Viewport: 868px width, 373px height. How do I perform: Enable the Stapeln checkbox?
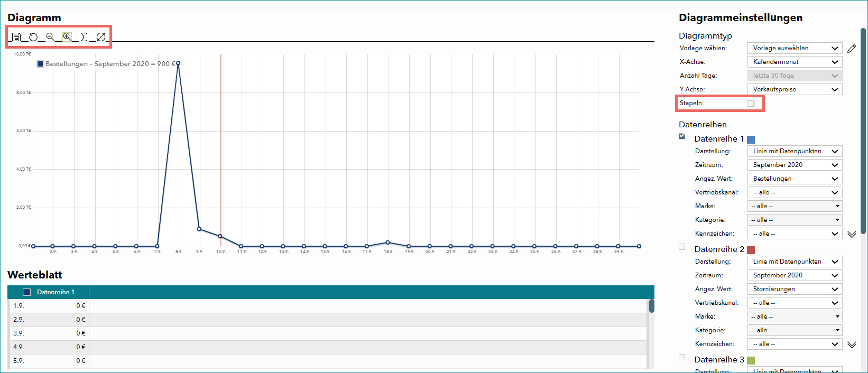coord(751,104)
